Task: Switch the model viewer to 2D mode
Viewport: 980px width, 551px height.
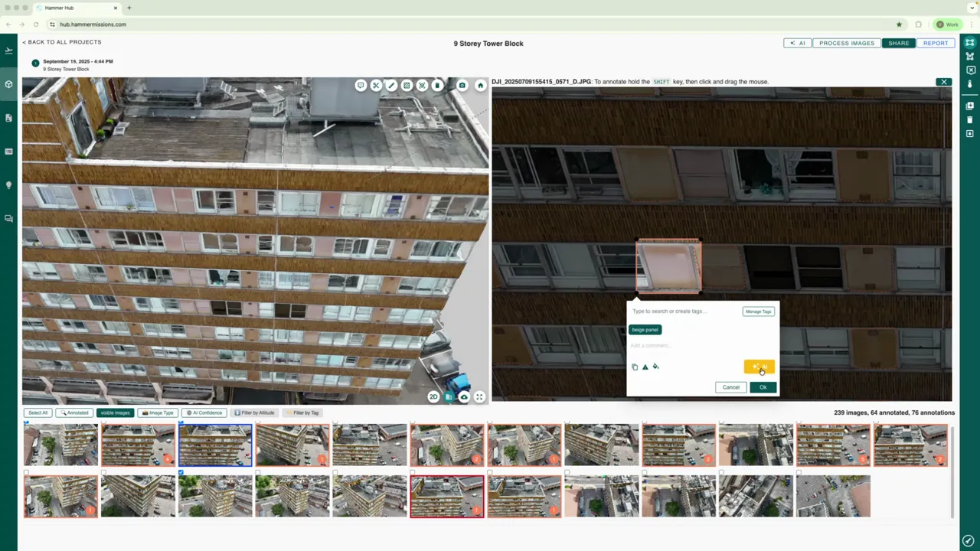Action: tap(433, 396)
